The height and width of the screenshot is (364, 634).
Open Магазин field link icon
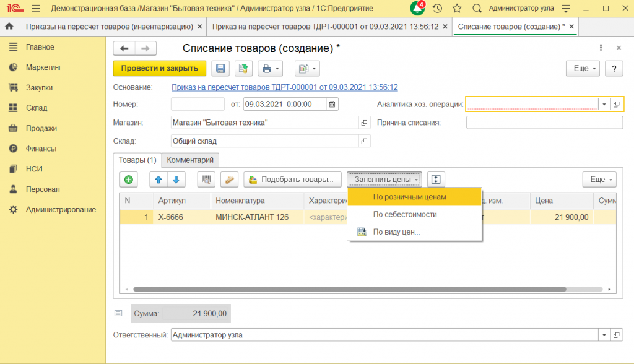point(364,123)
